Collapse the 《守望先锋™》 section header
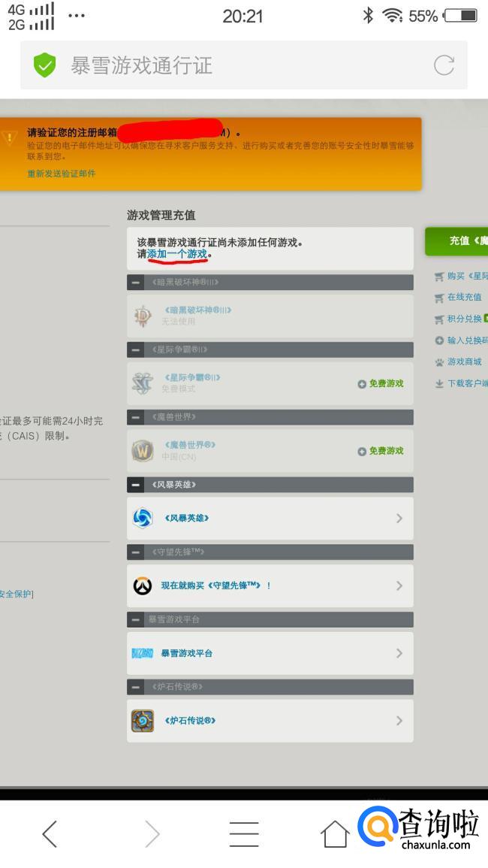This screenshot has height=868, width=488. click(136, 552)
